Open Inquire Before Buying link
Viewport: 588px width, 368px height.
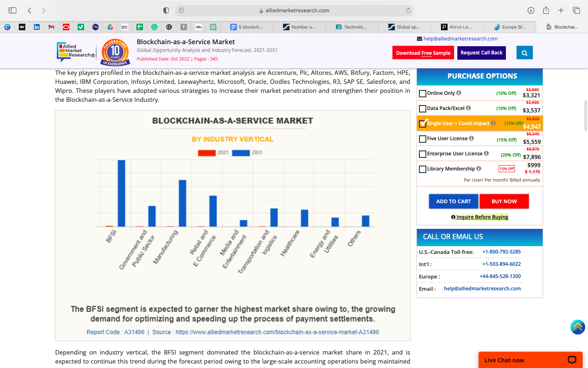tap(480, 217)
